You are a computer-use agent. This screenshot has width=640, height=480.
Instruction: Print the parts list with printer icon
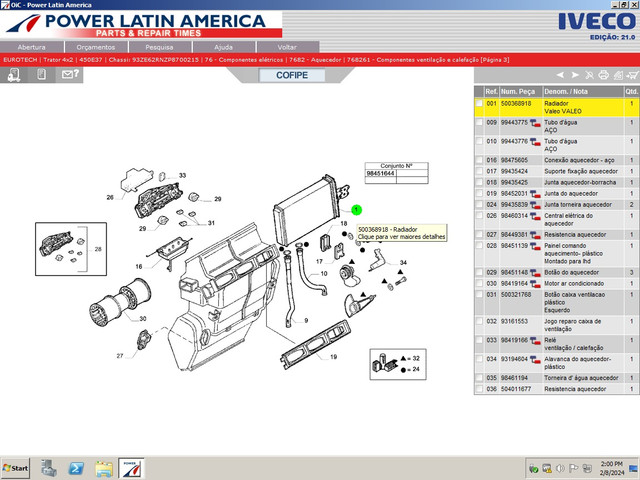click(x=603, y=75)
